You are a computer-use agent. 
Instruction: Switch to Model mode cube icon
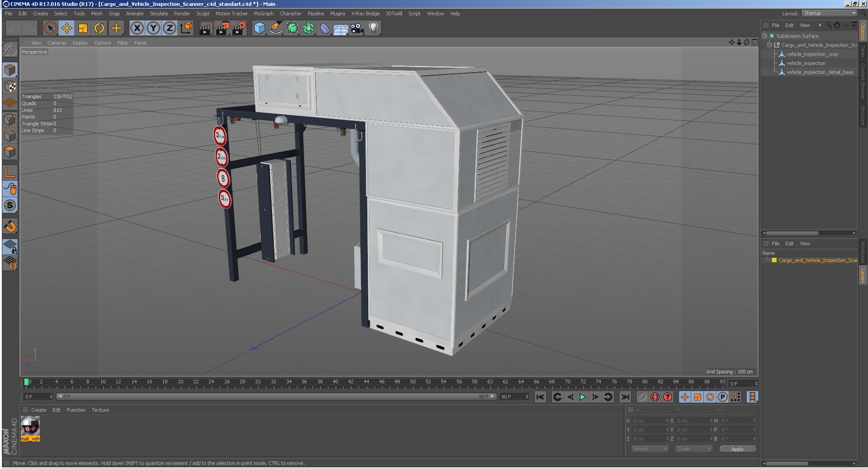(10, 70)
